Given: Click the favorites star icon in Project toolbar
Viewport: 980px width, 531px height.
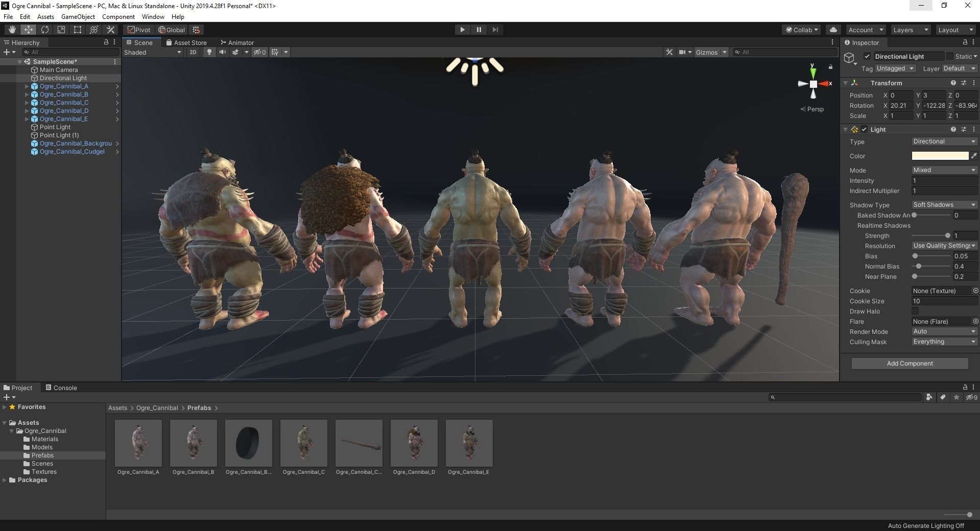Looking at the screenshot, I should pos(957,397).
